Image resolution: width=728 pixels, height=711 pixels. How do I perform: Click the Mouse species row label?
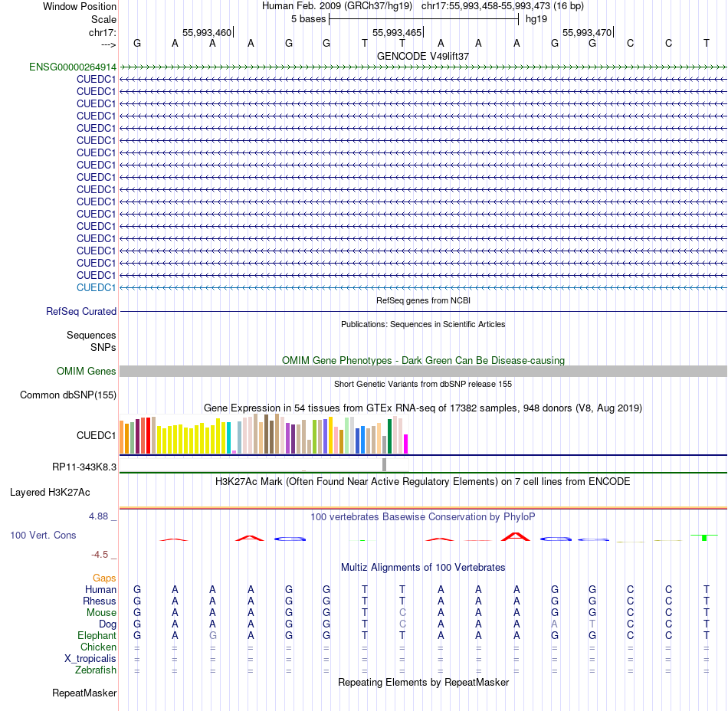[101, 613]
